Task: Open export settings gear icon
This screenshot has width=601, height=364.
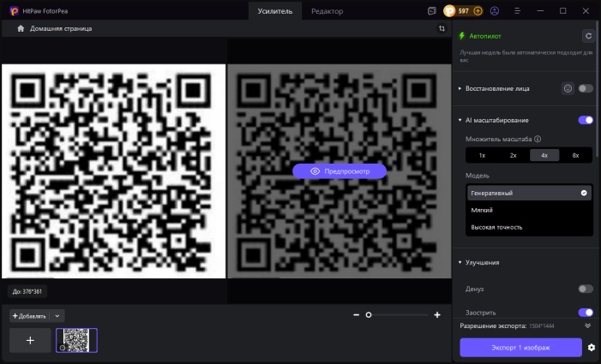Action: pyautogui.click(x=591, y=347)
